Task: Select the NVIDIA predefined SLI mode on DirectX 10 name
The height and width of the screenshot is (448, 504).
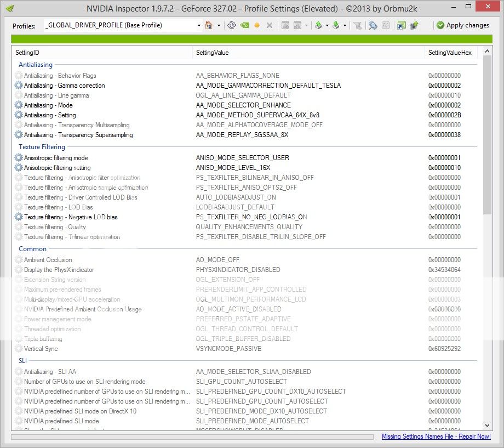Action: (x=81, y=411)
